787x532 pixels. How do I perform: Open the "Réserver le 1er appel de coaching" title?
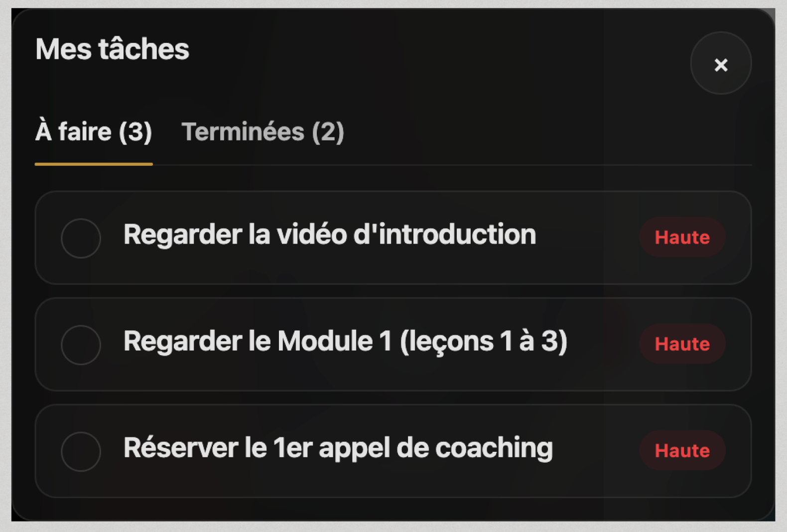pyautogui.click(x=338, y=448)
